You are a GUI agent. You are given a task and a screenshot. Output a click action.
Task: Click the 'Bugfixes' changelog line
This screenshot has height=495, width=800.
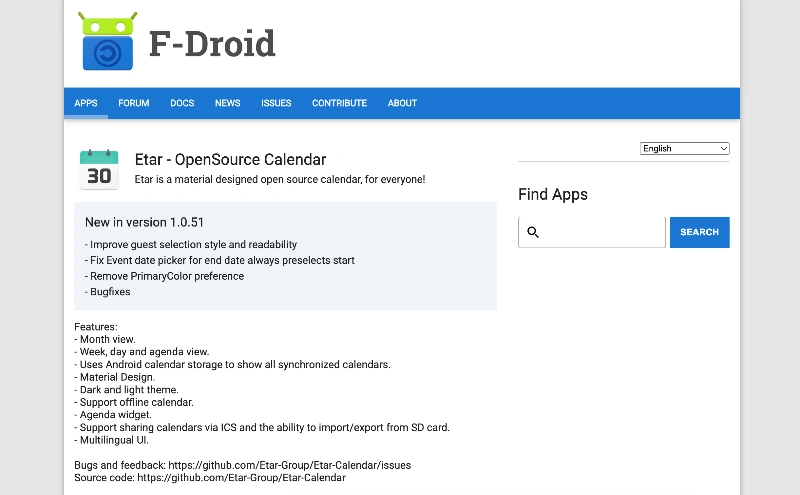pos(108,292)
